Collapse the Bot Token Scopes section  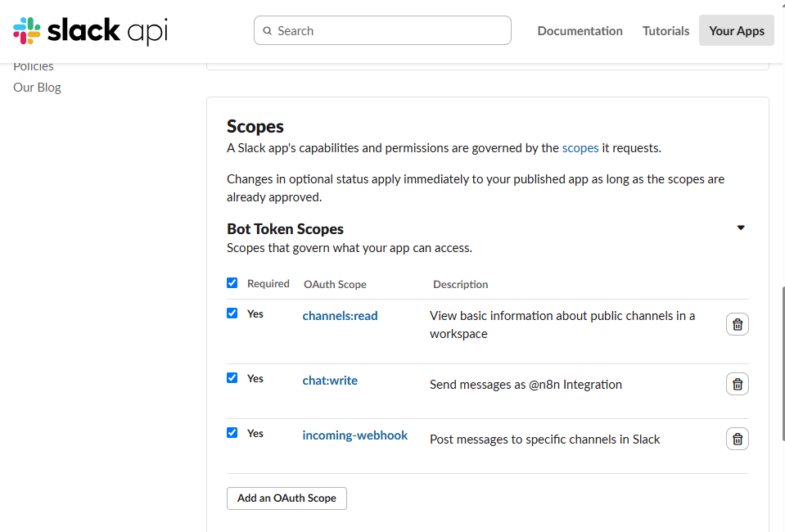pyautogui.click(x=741, y=228)
